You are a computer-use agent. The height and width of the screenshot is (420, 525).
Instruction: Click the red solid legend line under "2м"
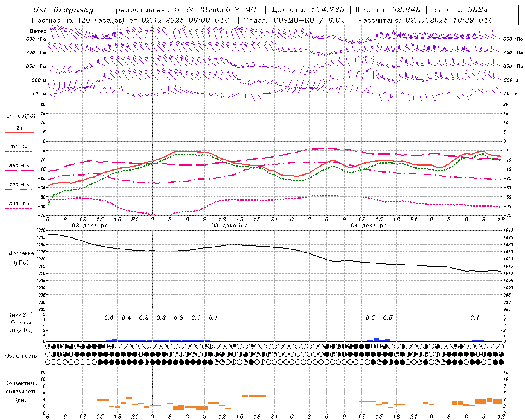(19, 133)
